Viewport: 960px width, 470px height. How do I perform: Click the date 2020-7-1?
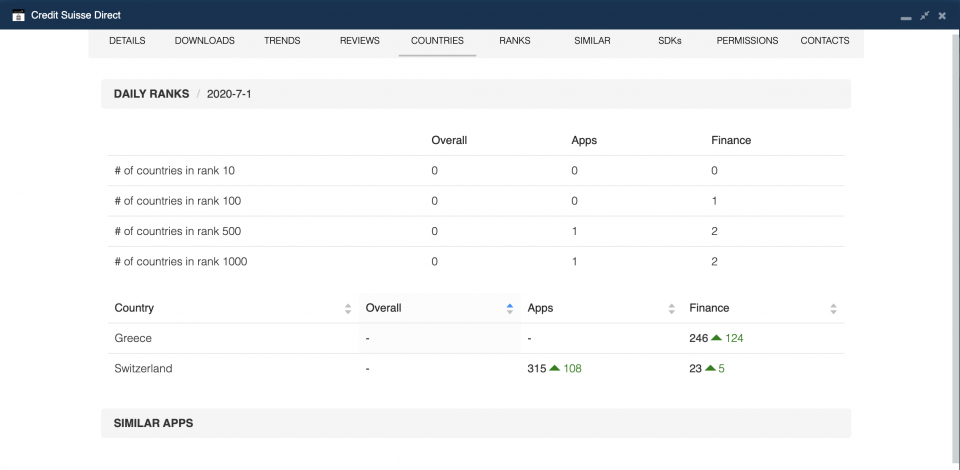229,94
